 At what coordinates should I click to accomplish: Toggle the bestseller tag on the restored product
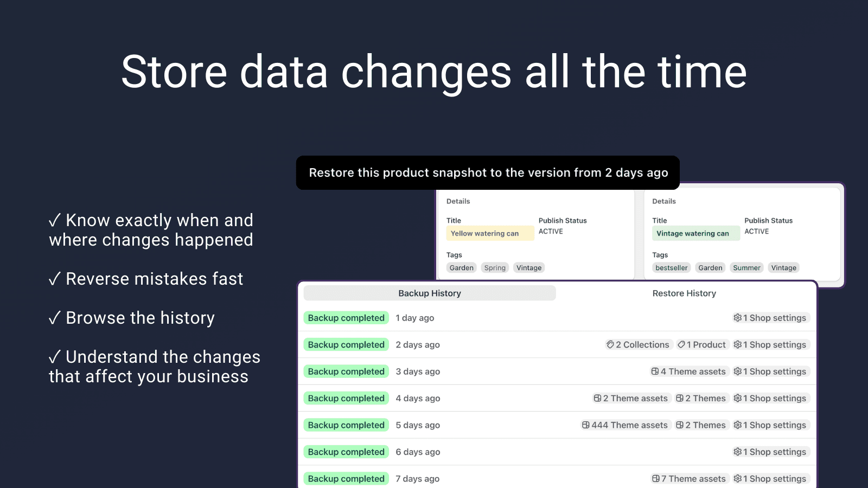(671, 267)
